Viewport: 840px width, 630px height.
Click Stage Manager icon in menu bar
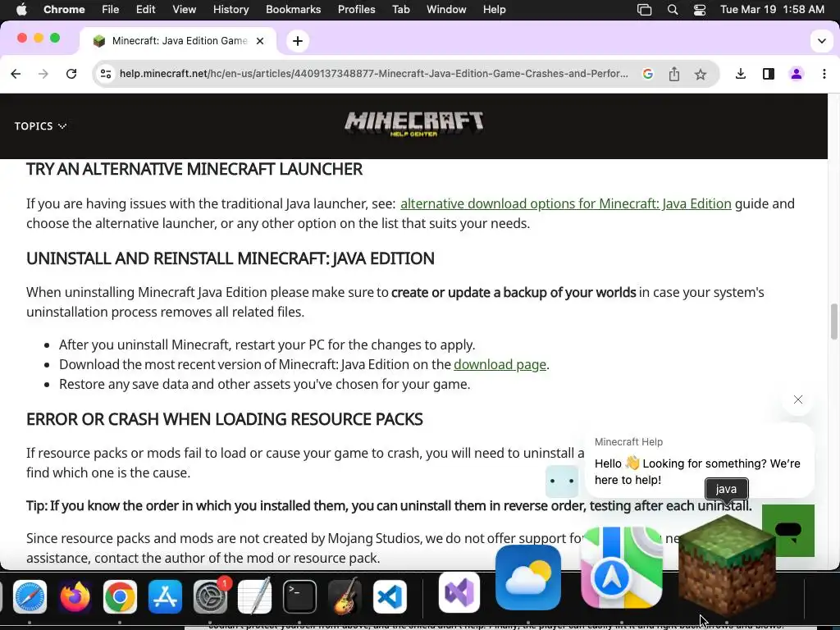pos(644,10)
